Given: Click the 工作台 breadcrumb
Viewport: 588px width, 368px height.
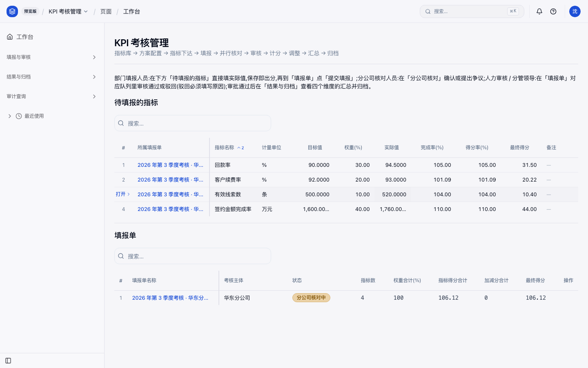Looking at the screenshot, I should [x=131, y=11].
